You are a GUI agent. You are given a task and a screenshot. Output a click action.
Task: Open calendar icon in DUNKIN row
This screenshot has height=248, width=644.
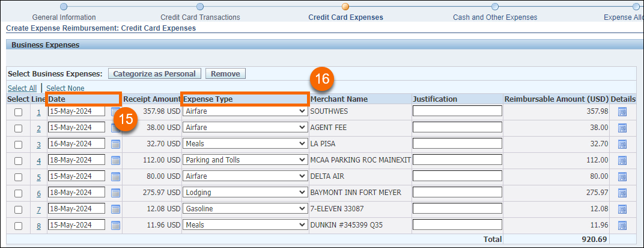tap(115, 225)
